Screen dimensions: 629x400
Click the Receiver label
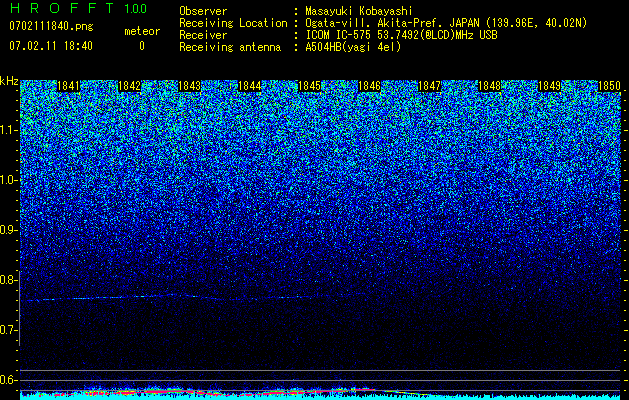203,35
